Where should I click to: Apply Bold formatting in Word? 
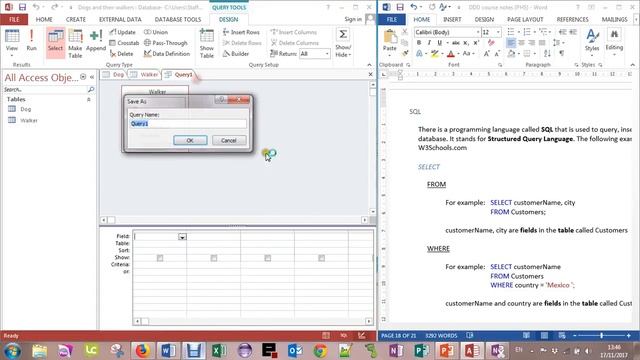click(419, 43)
